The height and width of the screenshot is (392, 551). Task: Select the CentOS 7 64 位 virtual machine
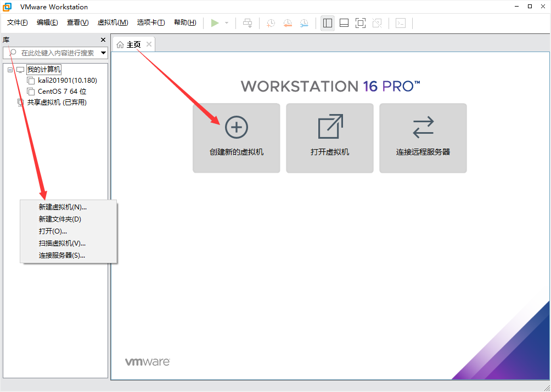[x=62, y=92]
